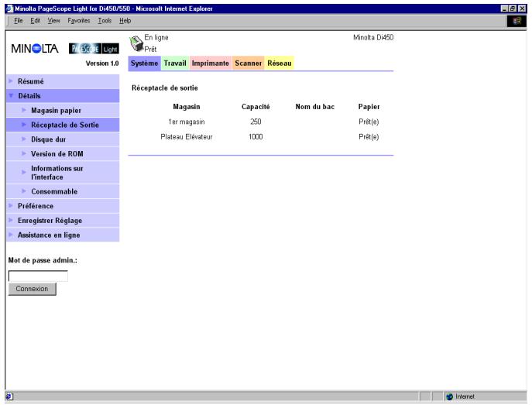
Task: Open Enregistrer Réglage section
Action: [50, 221]
